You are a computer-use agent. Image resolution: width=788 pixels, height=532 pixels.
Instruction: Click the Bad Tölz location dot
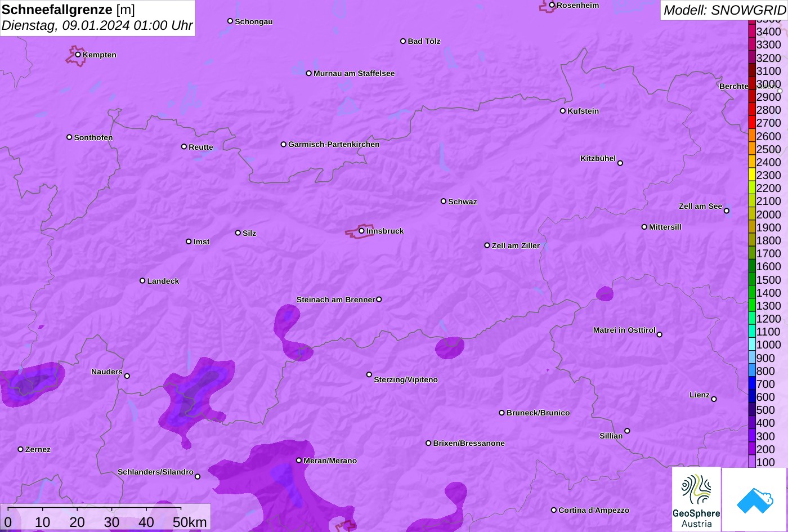403,41
